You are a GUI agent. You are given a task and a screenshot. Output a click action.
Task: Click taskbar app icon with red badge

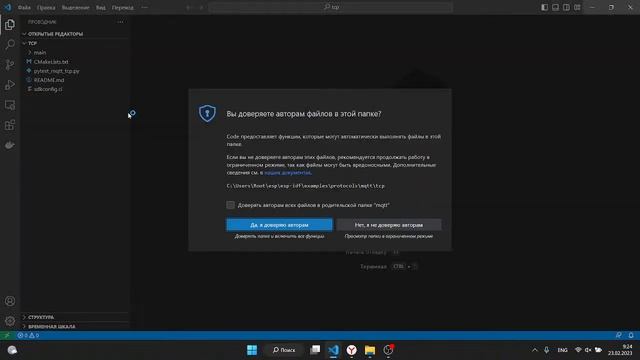tap(388, 350)
